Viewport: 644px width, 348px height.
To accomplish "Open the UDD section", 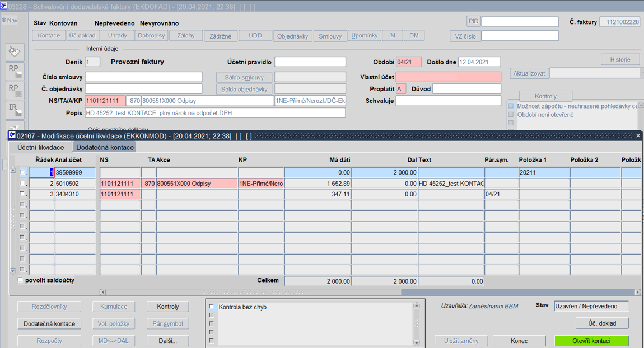I will point(255,36).
